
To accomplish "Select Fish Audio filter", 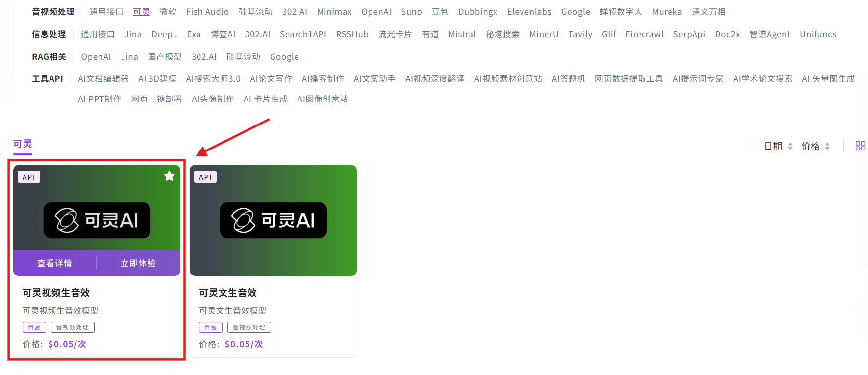I will click(x=207, y=12).
